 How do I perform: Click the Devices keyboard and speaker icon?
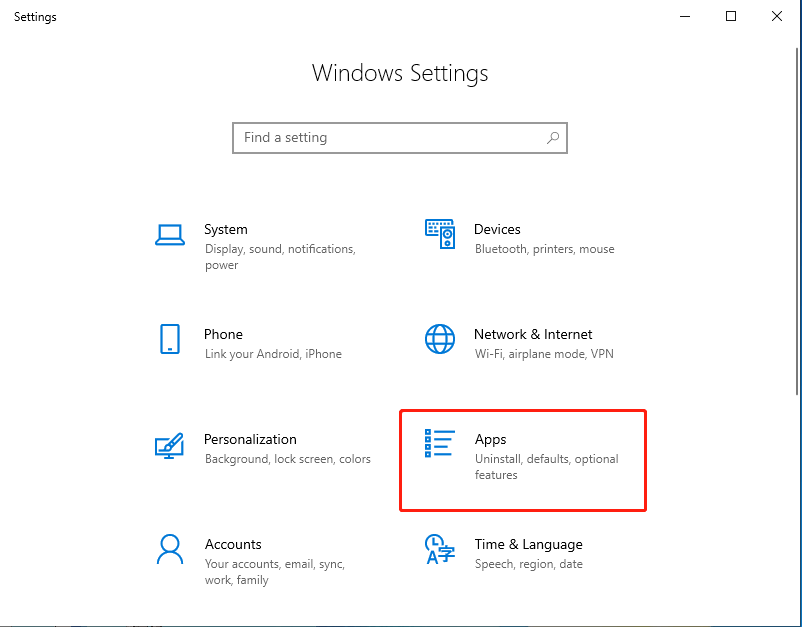pyautogui.click(x=440, y=234)
